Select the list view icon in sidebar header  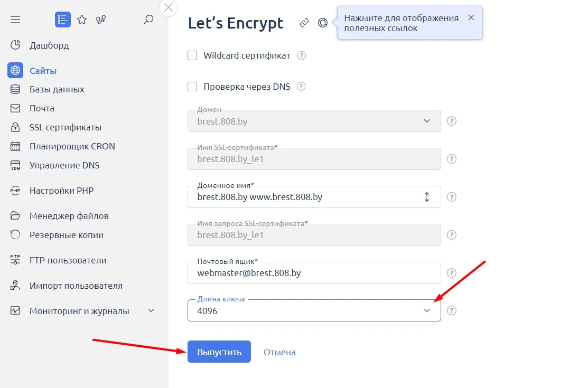(63, 20)
